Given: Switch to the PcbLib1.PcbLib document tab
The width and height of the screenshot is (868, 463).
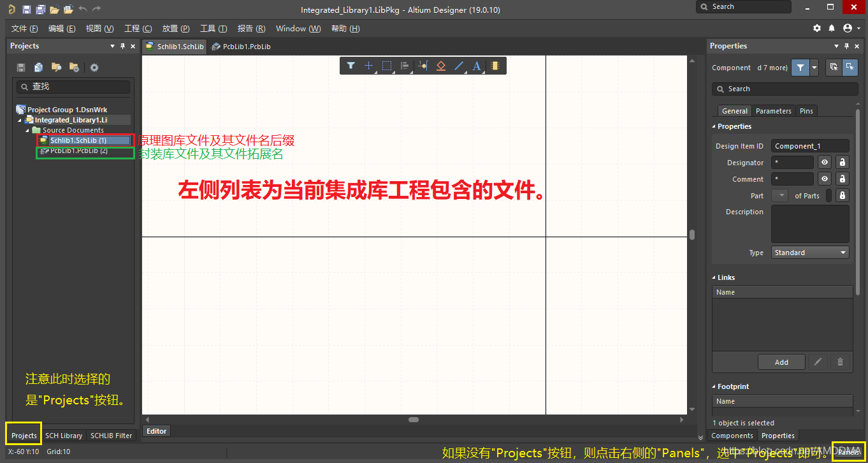Looking at the screenshot, I should pos(242,47).
